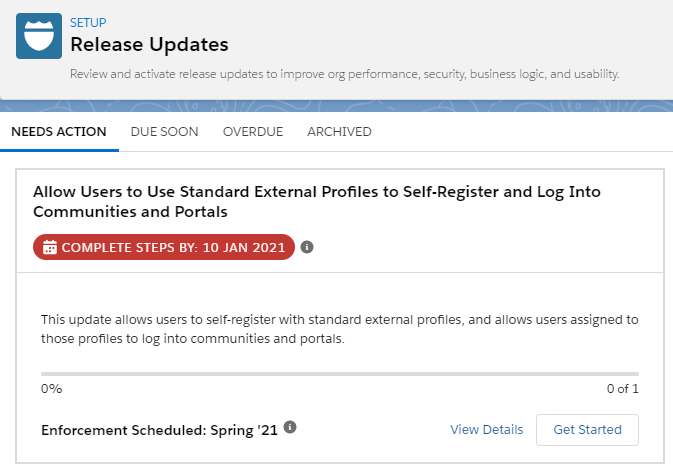
Task: Click the red Complete Steps By badge
Action: [x=164, y=247]
